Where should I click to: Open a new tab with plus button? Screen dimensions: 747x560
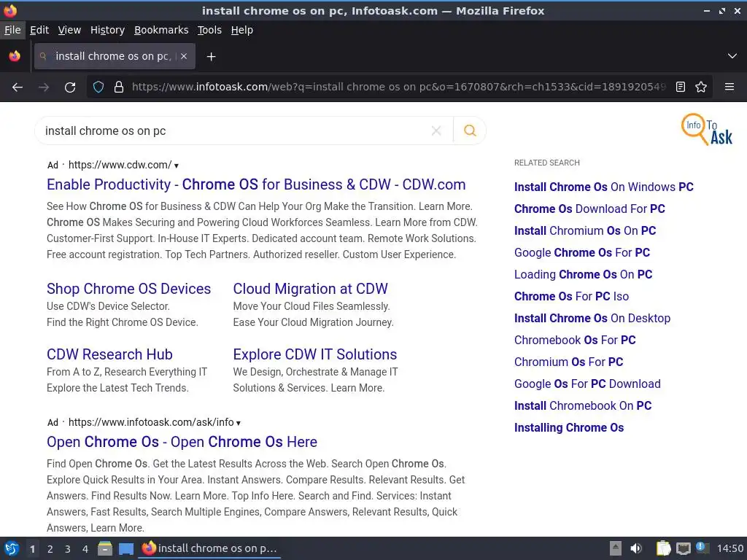(x=211, y=57)
